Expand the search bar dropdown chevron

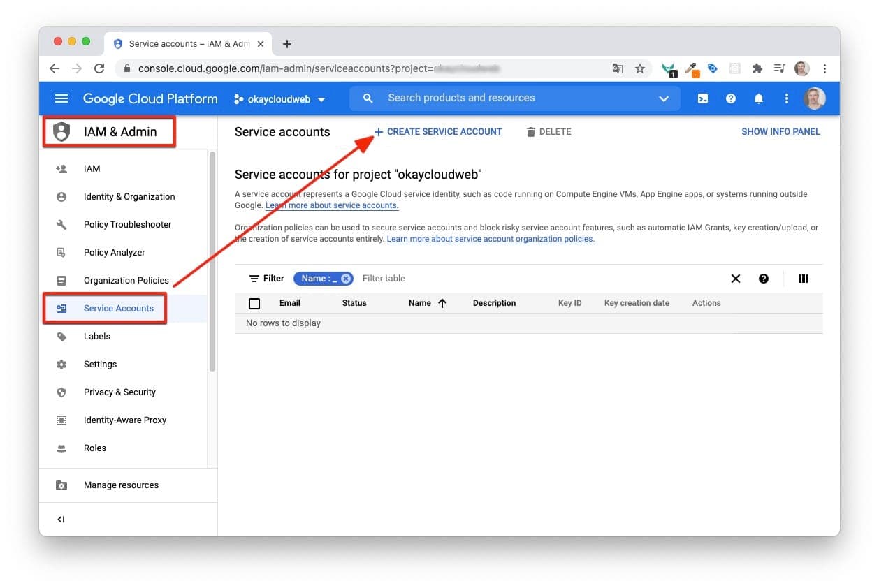pyautogui.click(x=664, y=98)
